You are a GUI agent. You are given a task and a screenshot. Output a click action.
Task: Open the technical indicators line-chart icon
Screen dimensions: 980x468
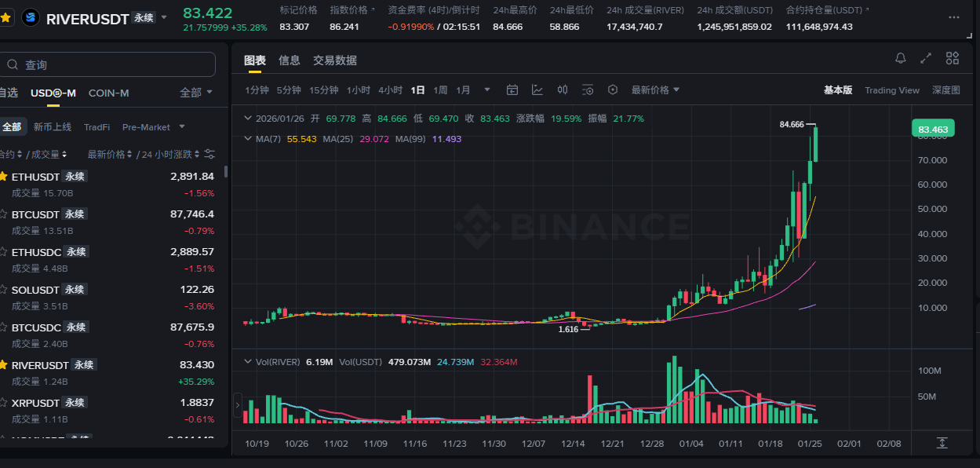pos(537,90)
